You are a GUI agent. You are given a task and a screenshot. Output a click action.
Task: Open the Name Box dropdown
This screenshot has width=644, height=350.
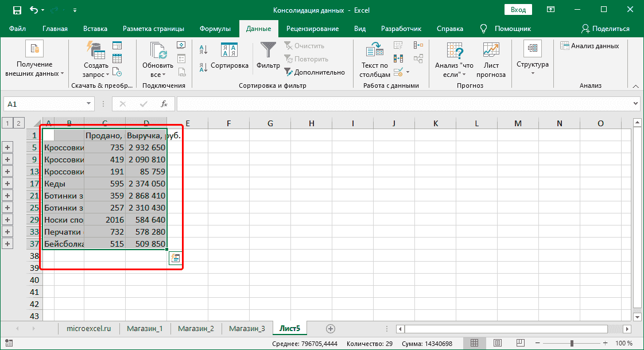pyautogui.click(x=89, y=104)
